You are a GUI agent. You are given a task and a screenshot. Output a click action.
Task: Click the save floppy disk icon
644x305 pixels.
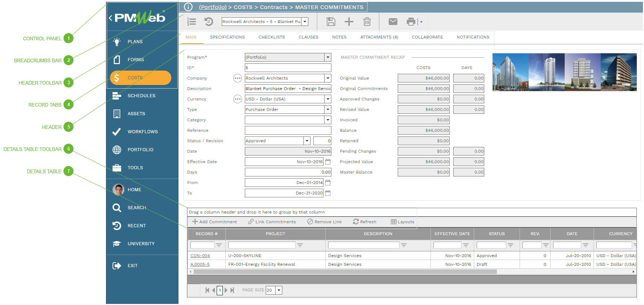click(x=331, y=22)
